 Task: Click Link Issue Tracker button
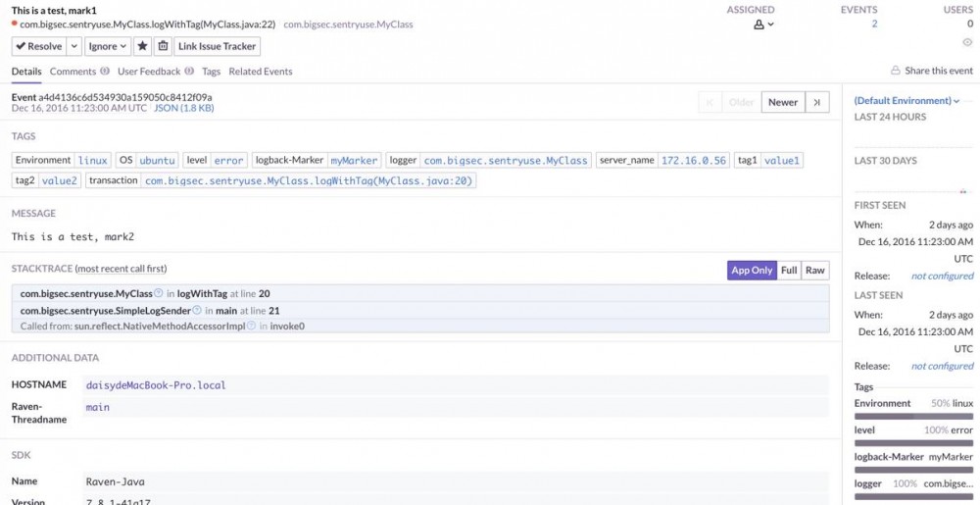point(217,46)
